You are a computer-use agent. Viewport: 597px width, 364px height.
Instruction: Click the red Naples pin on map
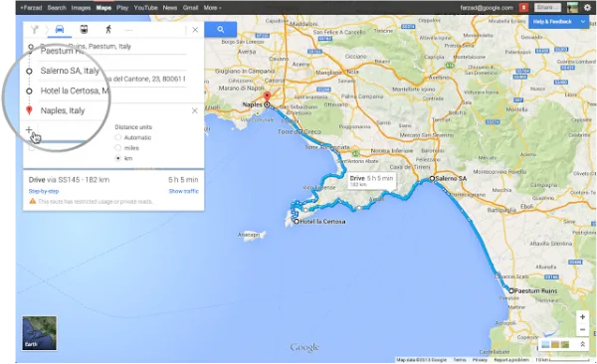click(x=267, y=96)
